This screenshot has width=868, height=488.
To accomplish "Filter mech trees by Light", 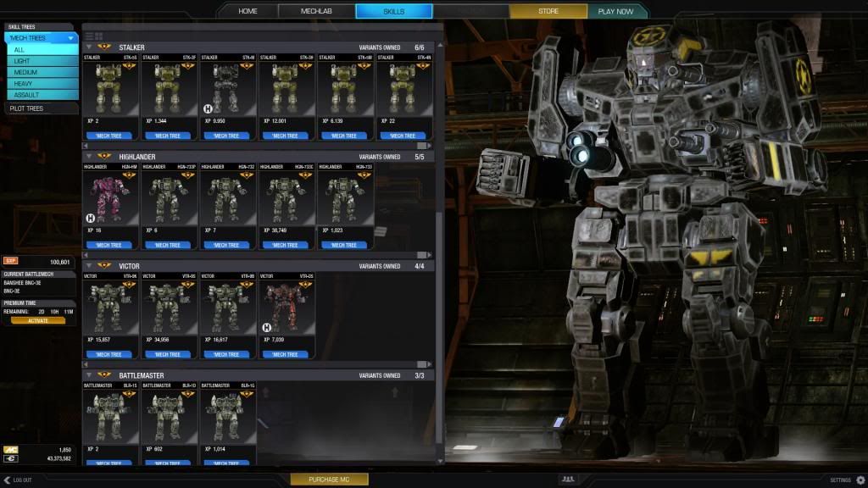I will (42, 61).
